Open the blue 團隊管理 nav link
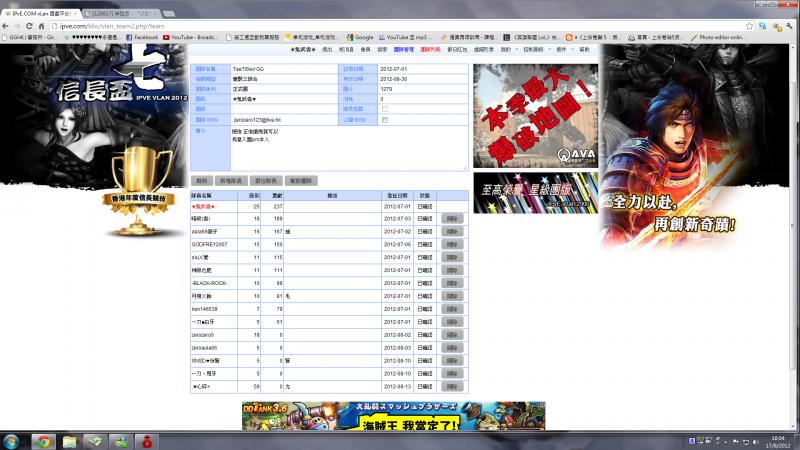 404,49
